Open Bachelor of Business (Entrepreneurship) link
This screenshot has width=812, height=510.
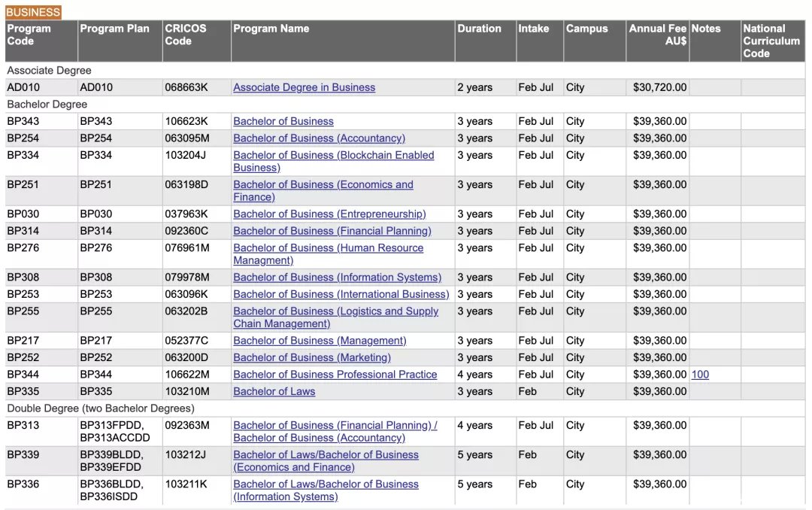click(x=329, y=214)
